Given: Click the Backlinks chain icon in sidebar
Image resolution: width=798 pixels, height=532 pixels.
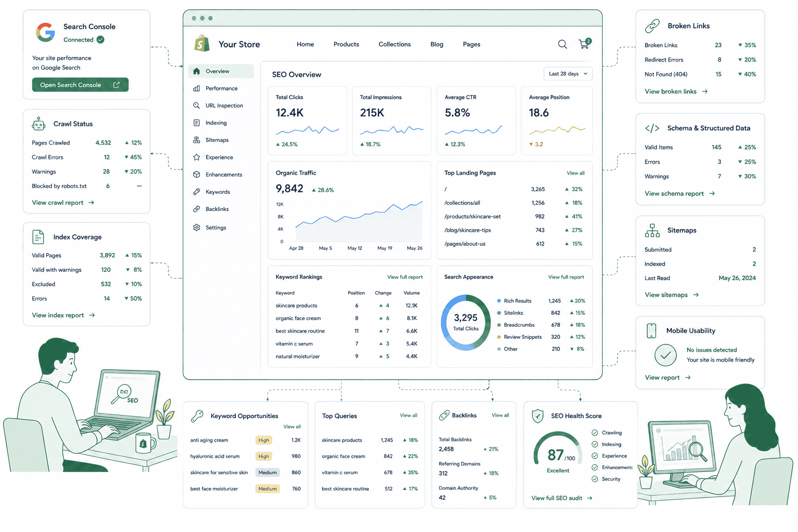Looking at the screenshot, I should pyautogui.click(x=196, y=209).
